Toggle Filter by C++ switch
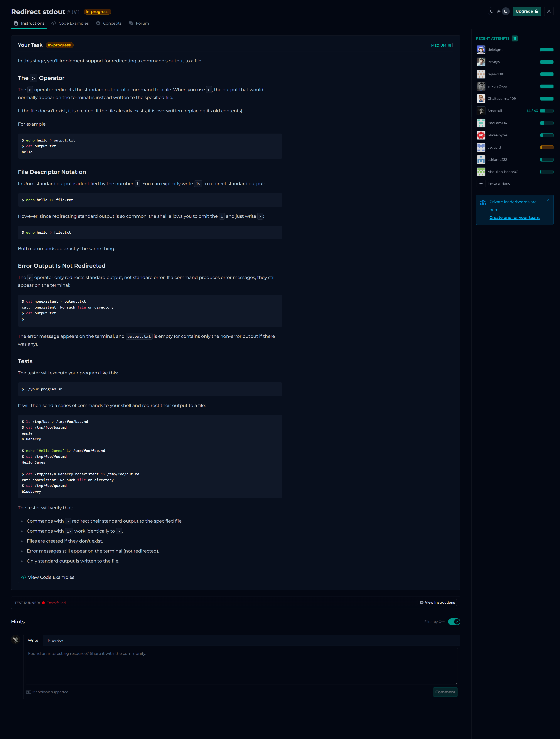This screenshot has width=560, height=739. click(x=454, y=622)
